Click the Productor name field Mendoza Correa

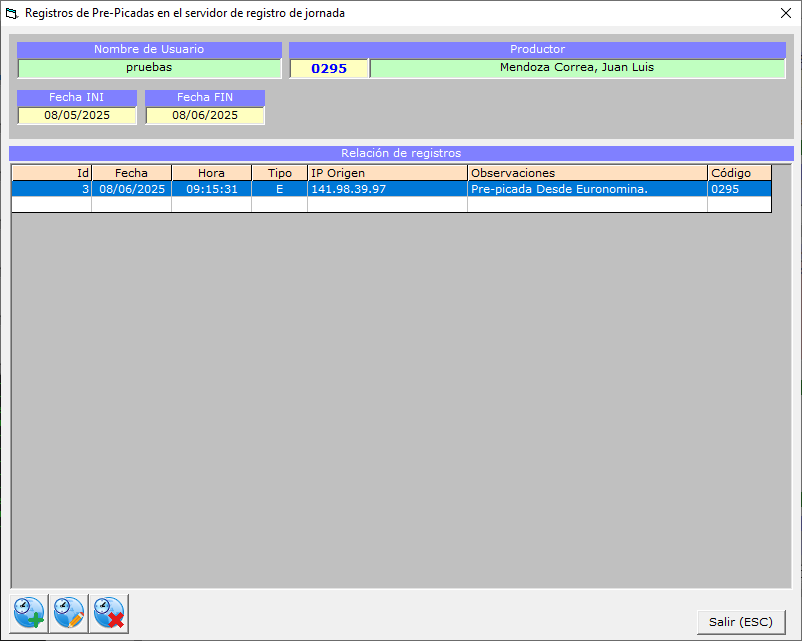[x=577, y=68]
